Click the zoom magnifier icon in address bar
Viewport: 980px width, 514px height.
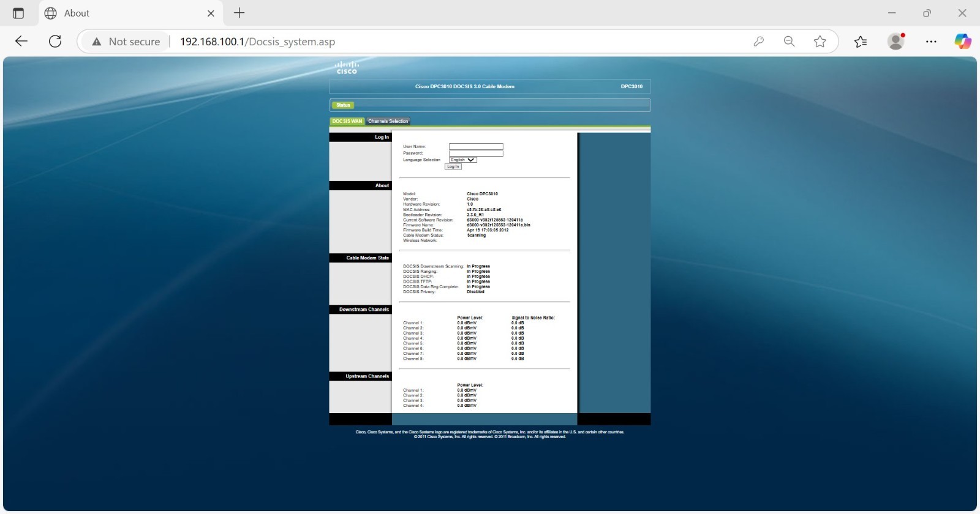790,42
